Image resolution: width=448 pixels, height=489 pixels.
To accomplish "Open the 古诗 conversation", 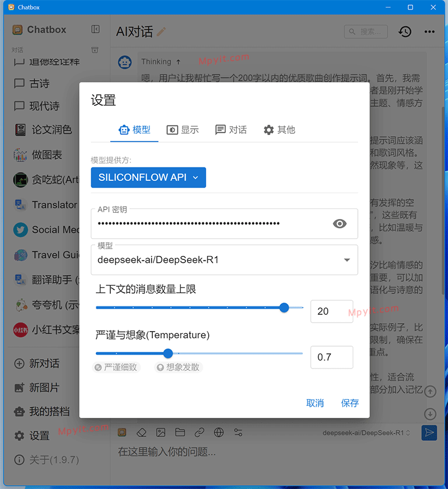I will pos(44,83).
